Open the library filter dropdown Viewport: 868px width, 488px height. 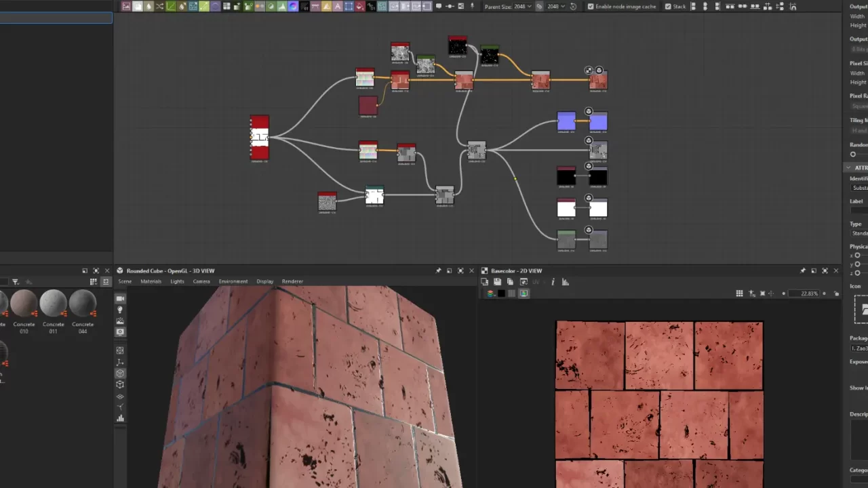coord(16,282)
